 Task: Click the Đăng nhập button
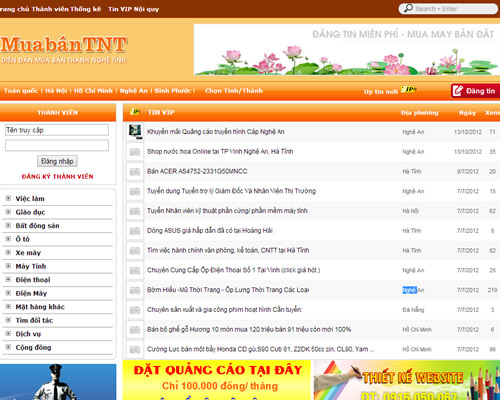[x=57, y=161]
